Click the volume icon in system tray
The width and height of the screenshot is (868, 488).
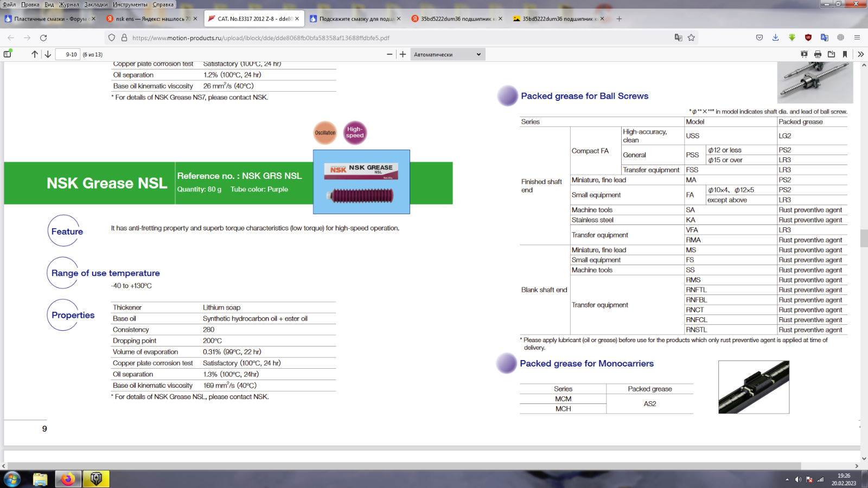tap(798, 479)
